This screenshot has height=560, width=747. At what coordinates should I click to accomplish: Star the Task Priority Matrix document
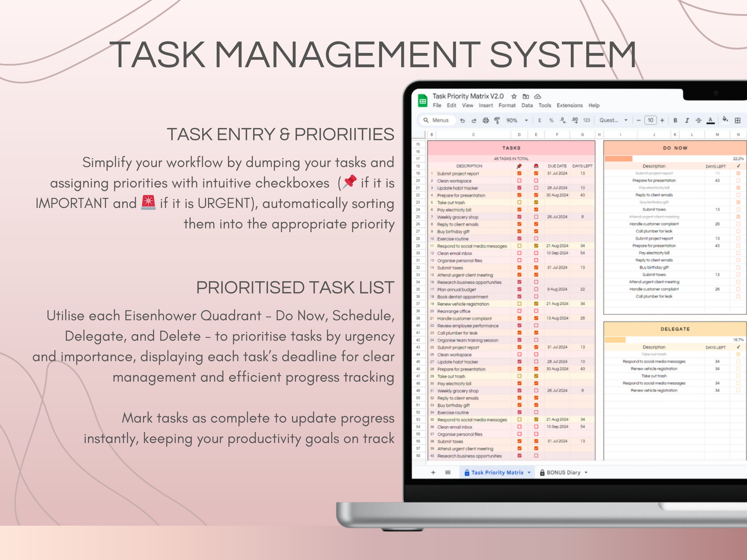(x=514, y=97)
